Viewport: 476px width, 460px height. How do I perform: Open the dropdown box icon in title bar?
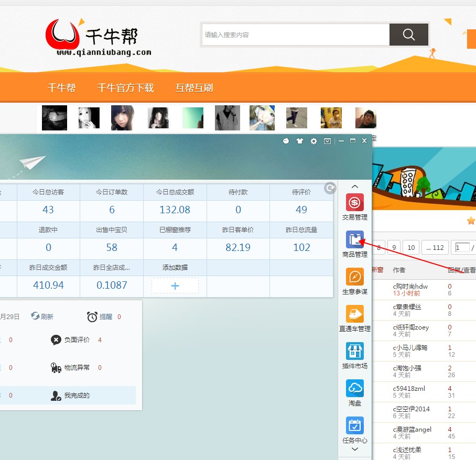tap(327, 141)
